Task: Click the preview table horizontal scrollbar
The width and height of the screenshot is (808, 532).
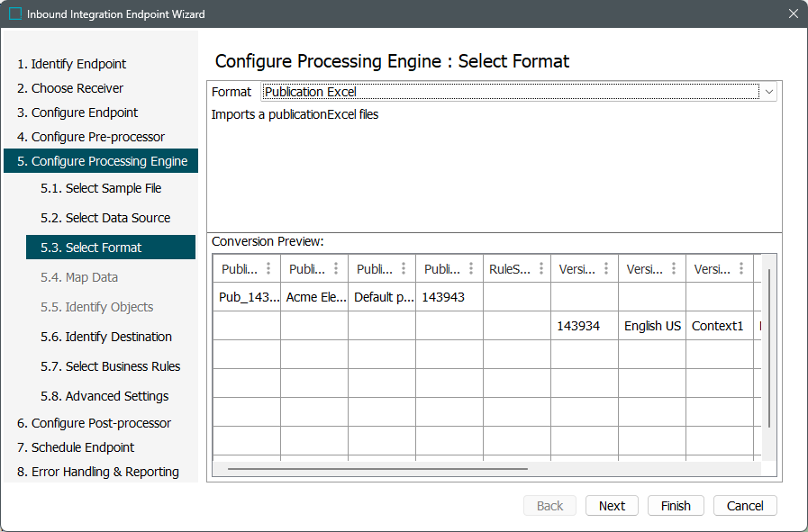Action: [378, 469]
